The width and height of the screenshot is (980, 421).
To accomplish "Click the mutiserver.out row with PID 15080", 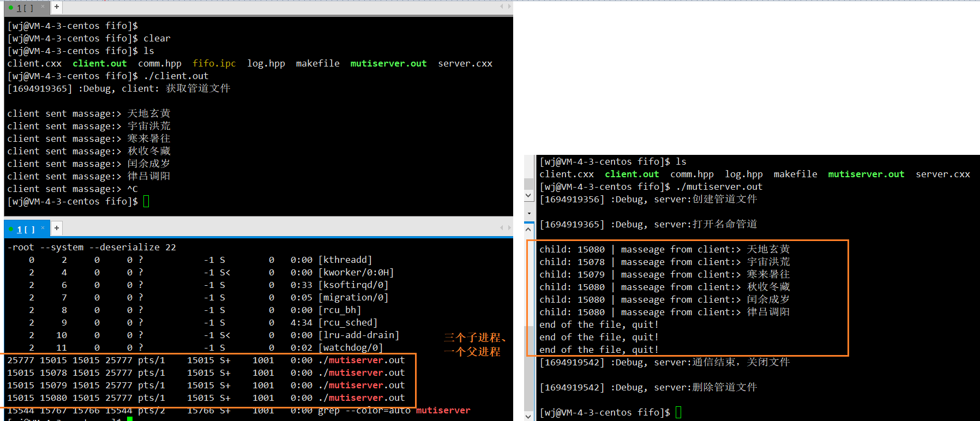I will pyautogui.click(x=206, y=398).
